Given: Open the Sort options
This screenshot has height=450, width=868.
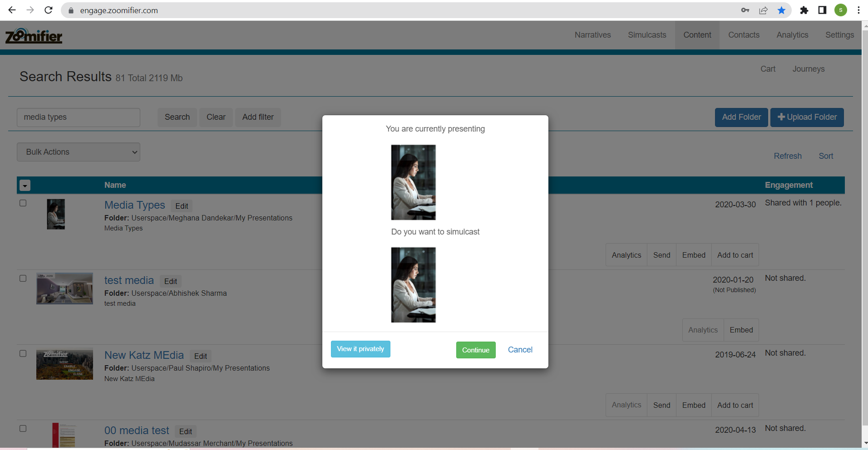Looking at the screenshot, I should tap(826, 156).
